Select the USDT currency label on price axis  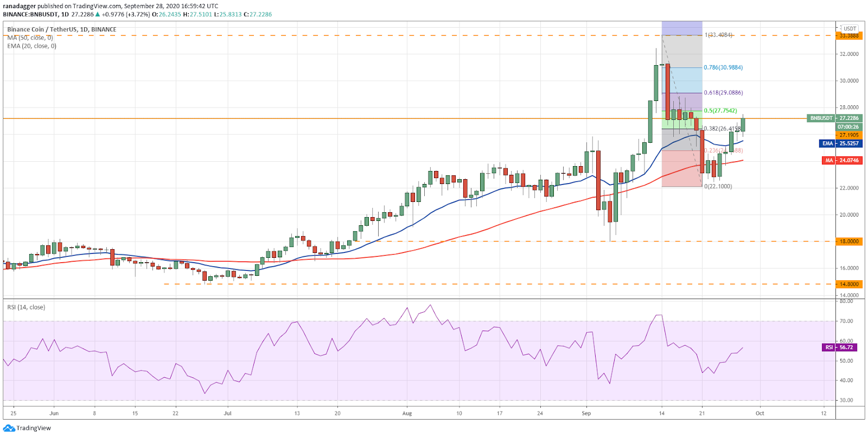[850, 29]
